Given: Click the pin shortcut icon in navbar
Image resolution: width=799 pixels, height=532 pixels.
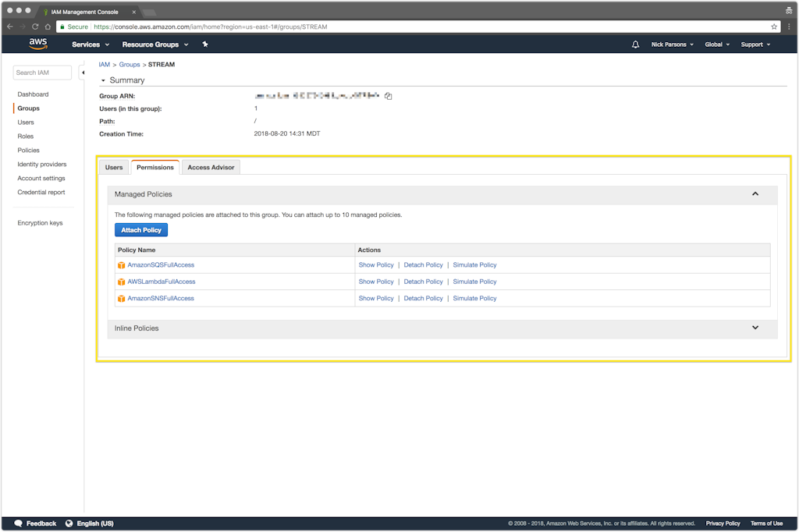Looking at the screenshot, I should pos(205,44).
